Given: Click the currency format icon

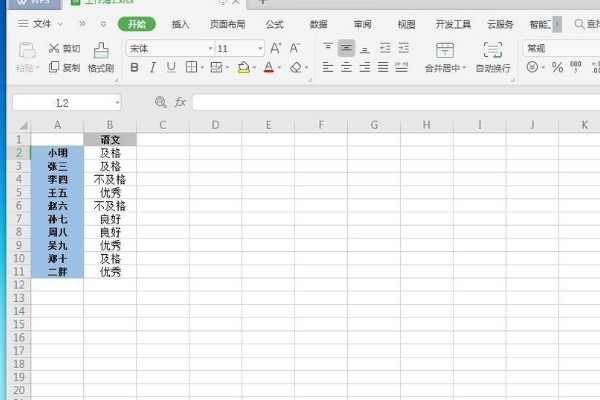Looking at the screenshot, I should (532, 67).
